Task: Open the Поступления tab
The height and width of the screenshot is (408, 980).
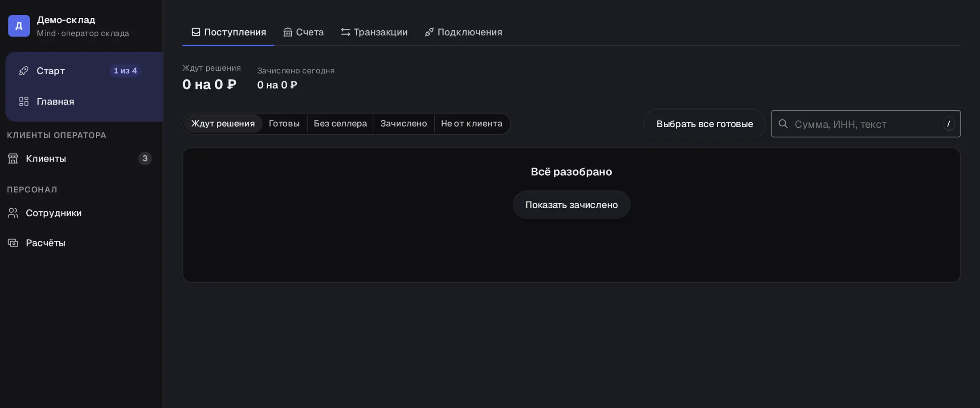Action: (x=228, y=32)
